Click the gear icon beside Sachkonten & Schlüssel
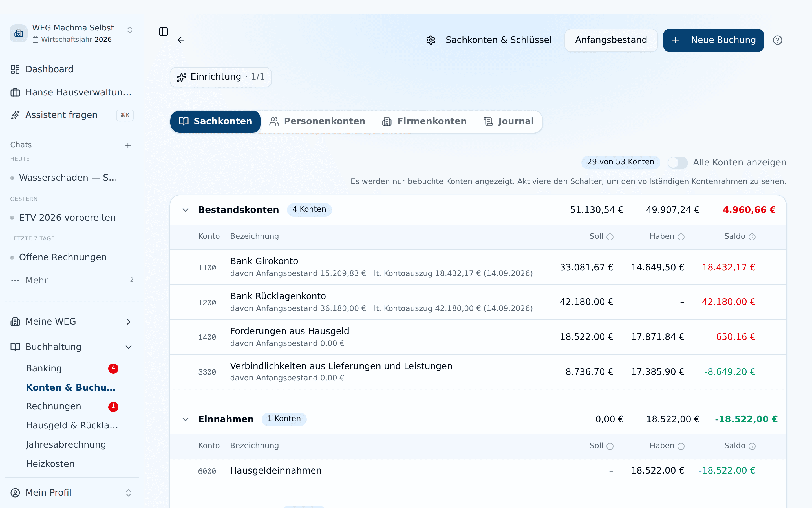Viewport: 812px width, 508px height. [x=431, y=40]
